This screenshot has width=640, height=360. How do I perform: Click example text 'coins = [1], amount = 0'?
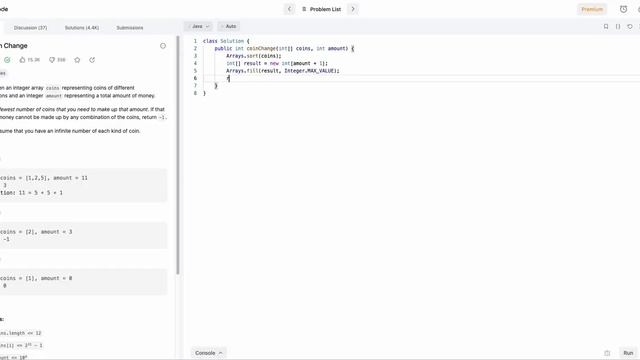click(x=36, y=278)
